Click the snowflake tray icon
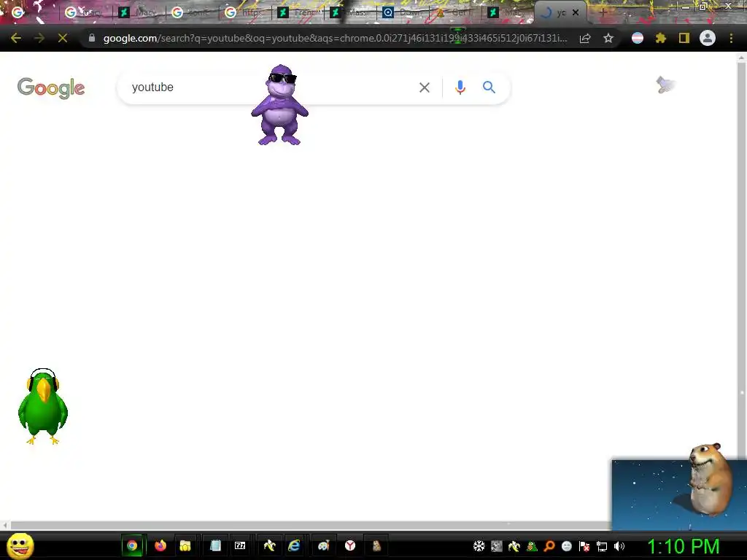The width and height of the screenshot is (747, 560). 479,546
